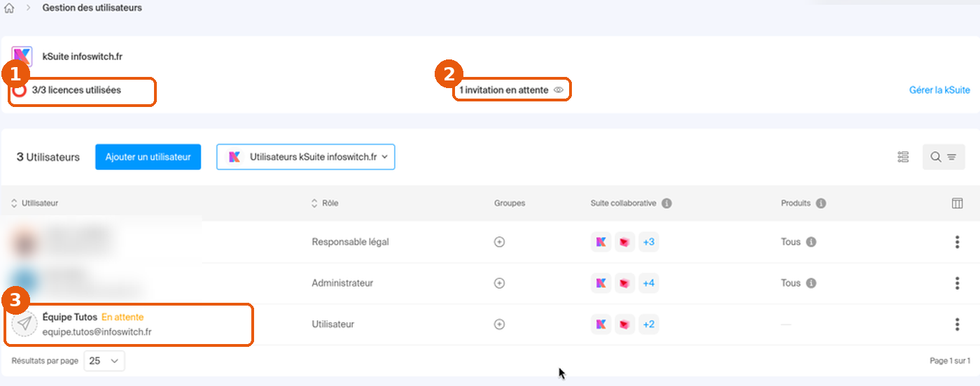Click the Équipe Tutos paper plane avatar

pos(24,324)
